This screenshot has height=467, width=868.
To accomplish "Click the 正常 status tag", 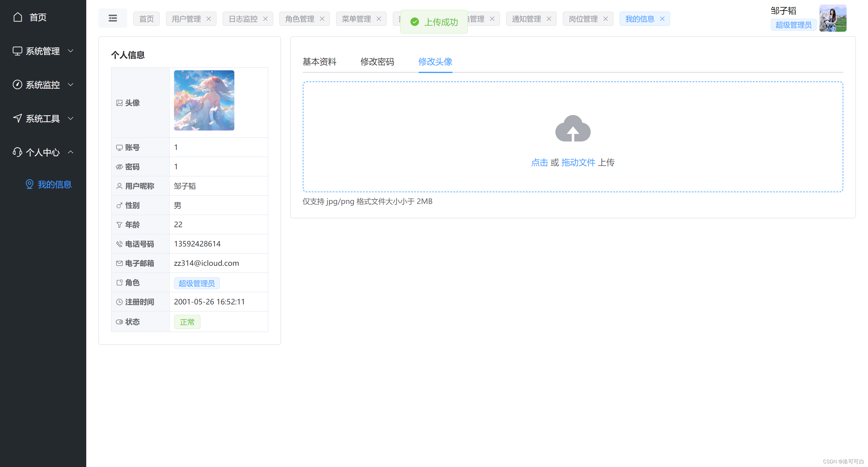I will coord(187,322).
